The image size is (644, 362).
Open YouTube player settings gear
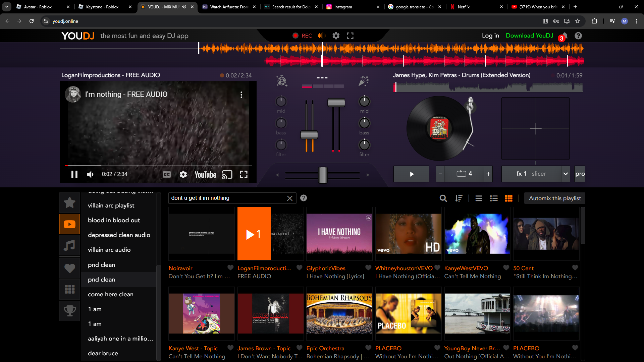pyautogui.click(x=183, y=174)
